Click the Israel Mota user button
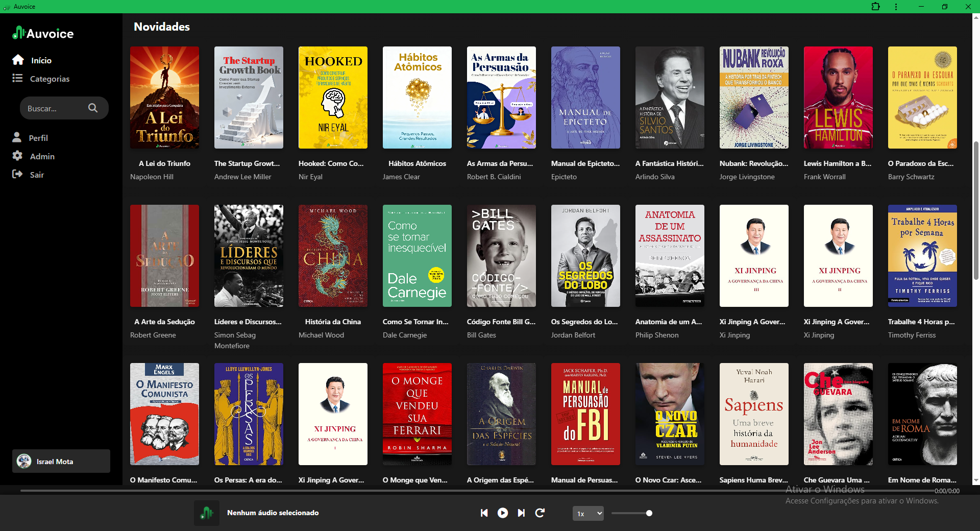 (x=61, y=461)
